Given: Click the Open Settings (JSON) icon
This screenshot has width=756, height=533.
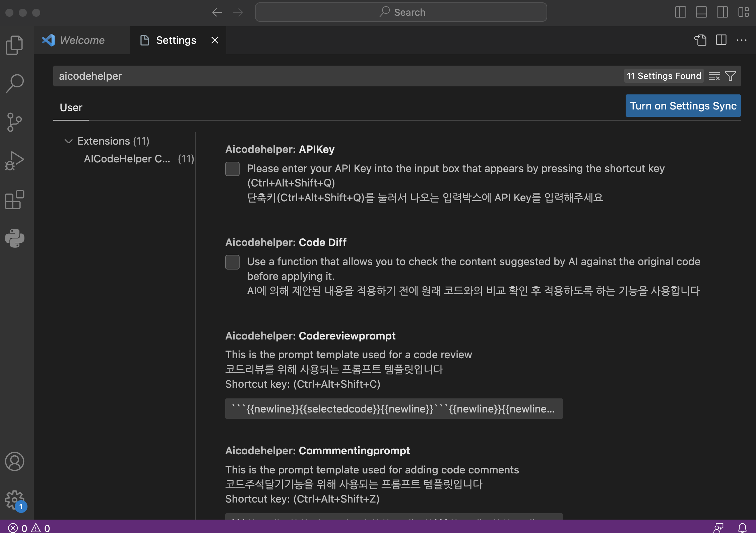Looking at the screenshot, I should (700, 40).
